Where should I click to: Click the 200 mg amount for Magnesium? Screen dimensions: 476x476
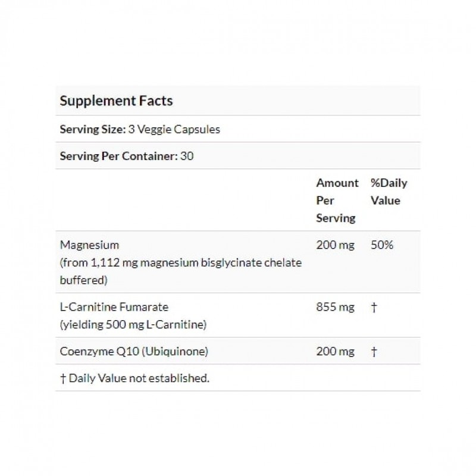[x=335, y=245]
